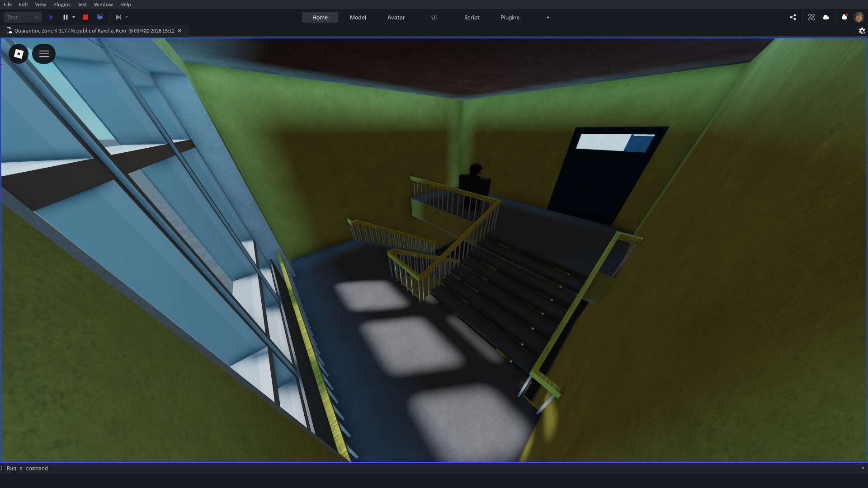
Task: Toggle client/server view icon
Action: [x=100, y=17]
